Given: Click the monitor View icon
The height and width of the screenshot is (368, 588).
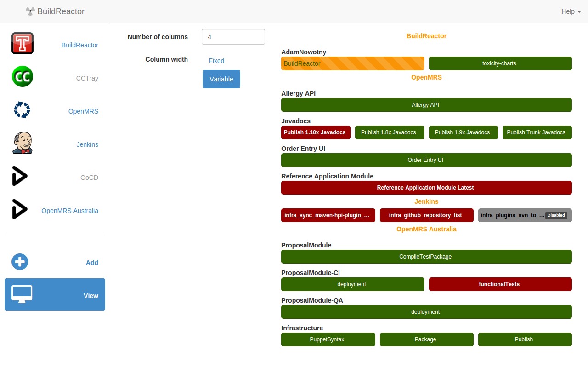Looking at the screenshot, I should [22, 294].
